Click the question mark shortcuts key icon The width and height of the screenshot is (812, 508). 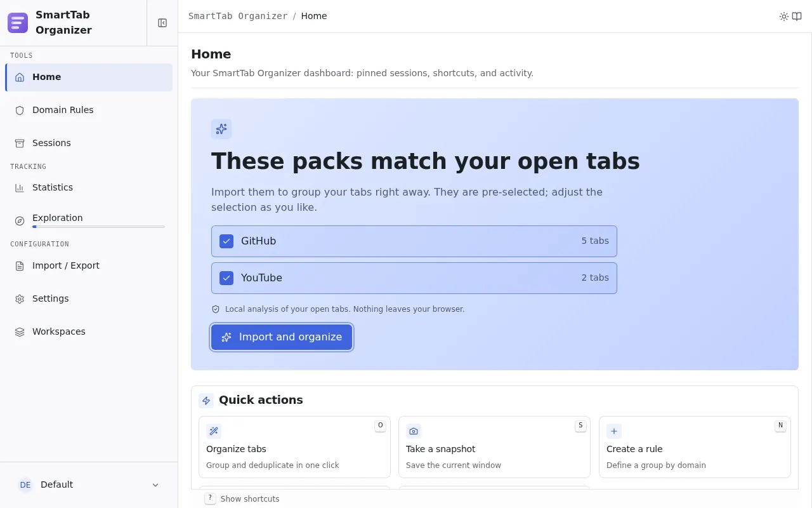point(210,498)
